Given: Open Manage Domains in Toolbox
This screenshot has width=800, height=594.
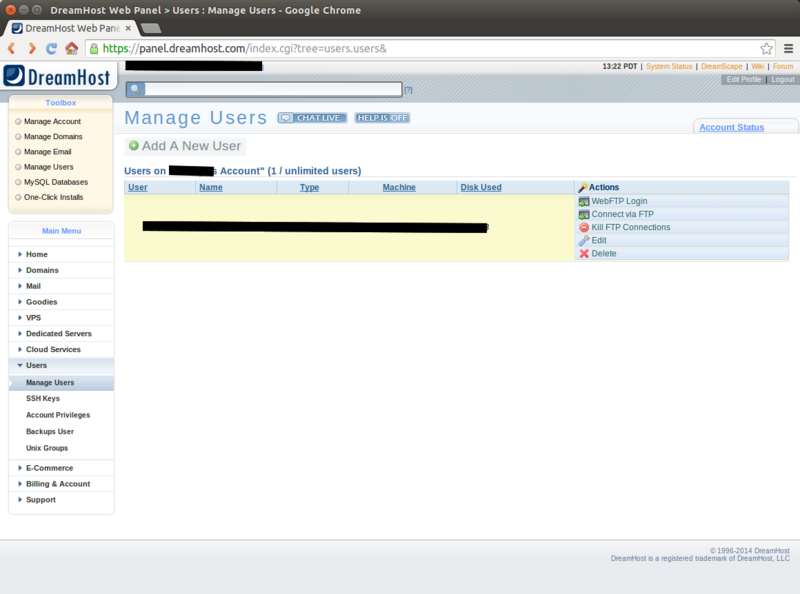Looking at the screenshot, I should tap(53, 136).
